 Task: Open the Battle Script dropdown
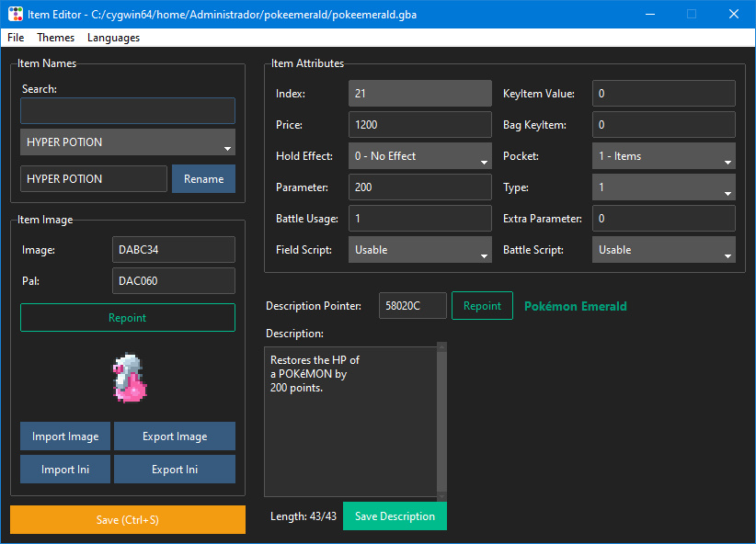tap(663, 250)
